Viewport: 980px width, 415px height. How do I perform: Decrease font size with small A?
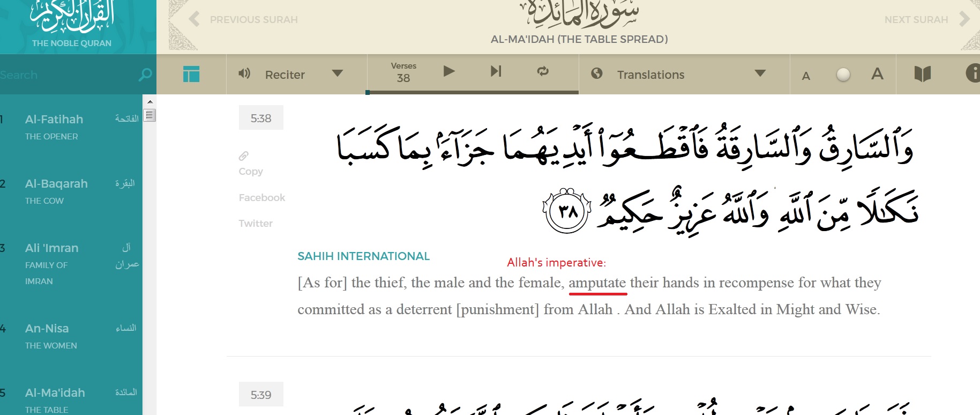pos(806,76)
